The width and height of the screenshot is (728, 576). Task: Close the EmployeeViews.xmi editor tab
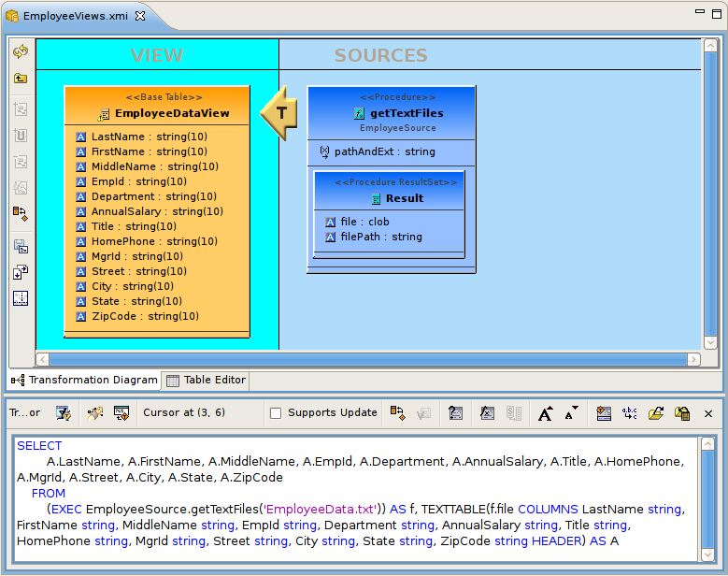point(140,17)
